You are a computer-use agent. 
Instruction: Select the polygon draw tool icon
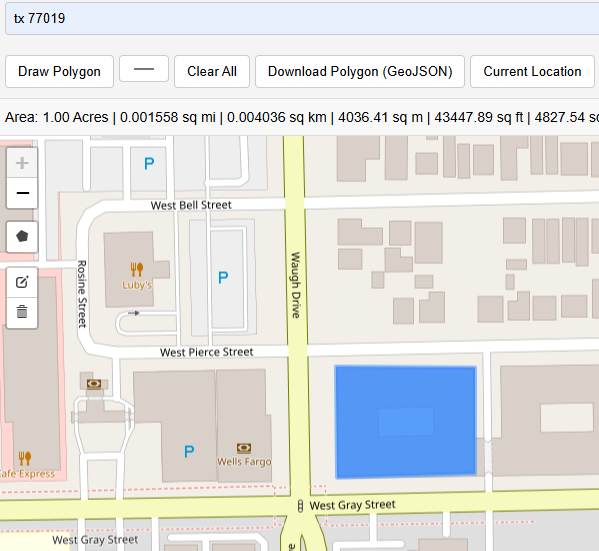coord(22,237)
